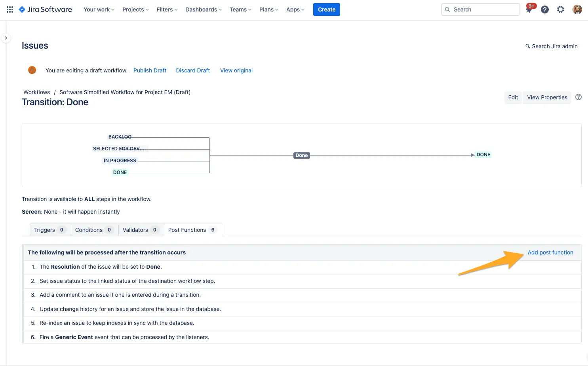Expand the collapsed sidebar arrow
Screen dimensions: 588x366
(x=6, y=38)
